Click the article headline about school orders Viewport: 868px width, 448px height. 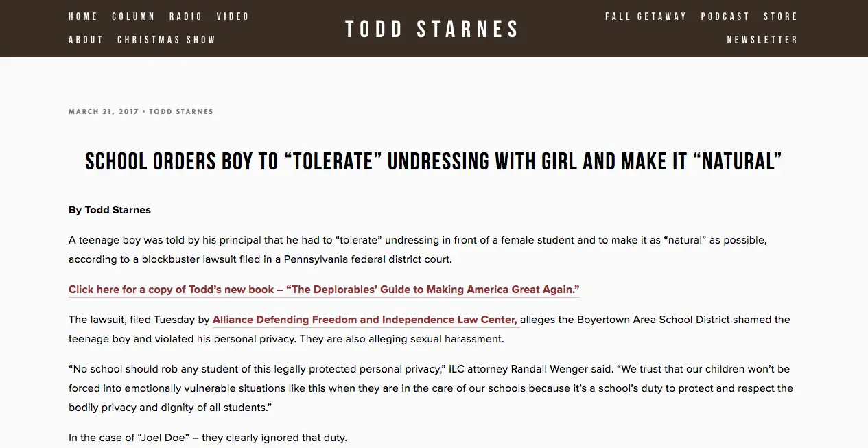(x=434, y=162)
